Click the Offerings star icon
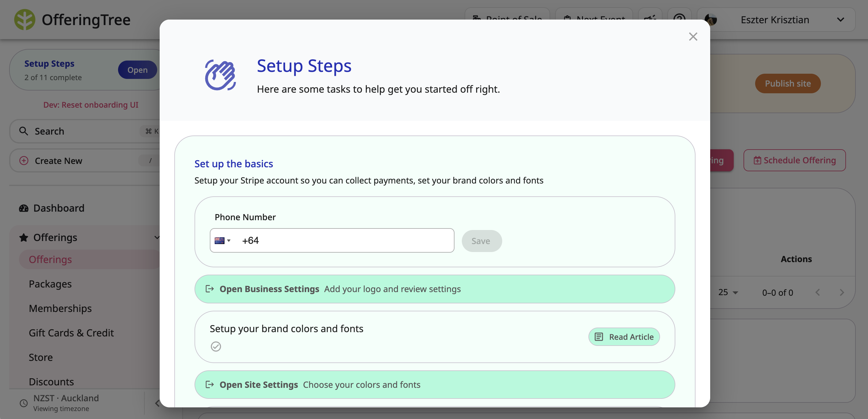 coord(24,237)
